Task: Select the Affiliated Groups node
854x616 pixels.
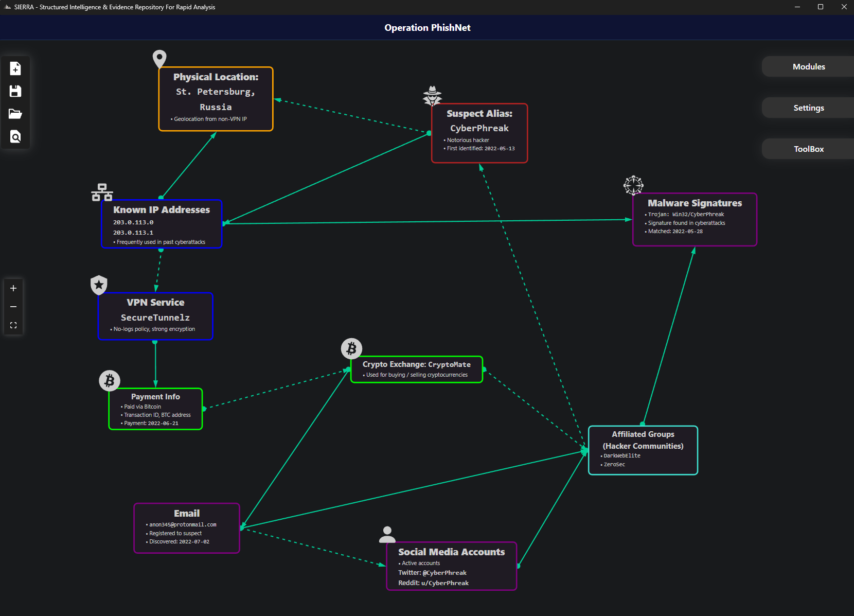Action: pos(643,450)
